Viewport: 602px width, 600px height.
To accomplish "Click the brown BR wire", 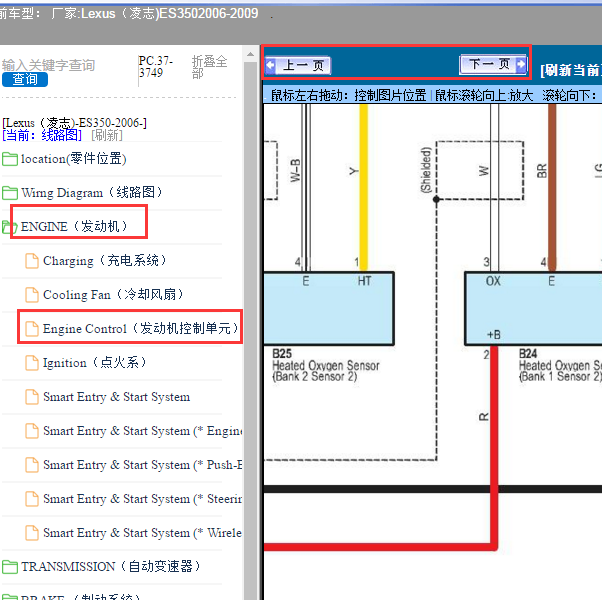I will 552,187.
